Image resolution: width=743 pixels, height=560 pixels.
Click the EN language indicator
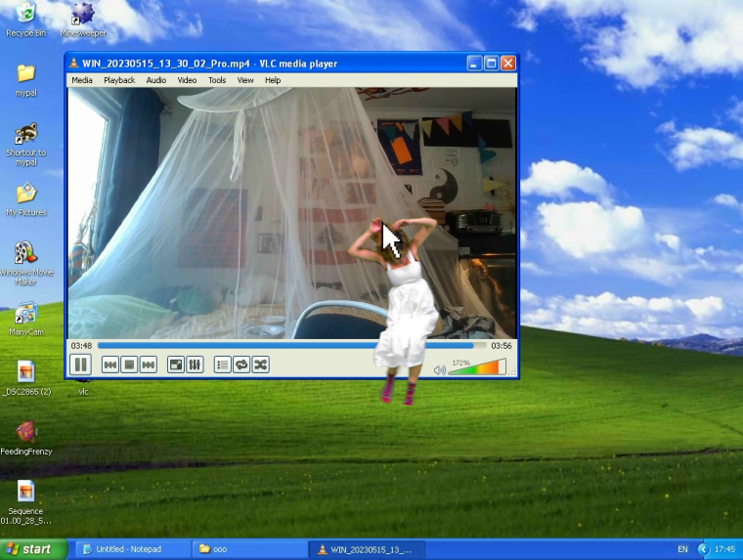click(682, 549)
